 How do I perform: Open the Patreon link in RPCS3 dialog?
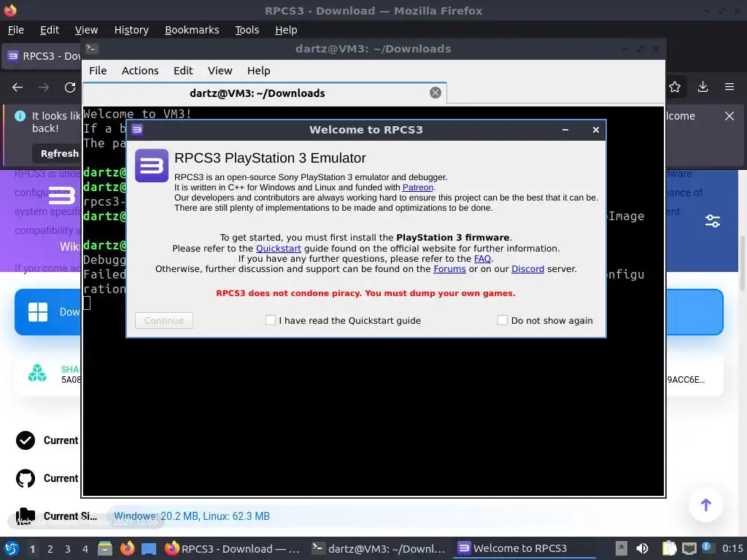(x=417, y=187)
